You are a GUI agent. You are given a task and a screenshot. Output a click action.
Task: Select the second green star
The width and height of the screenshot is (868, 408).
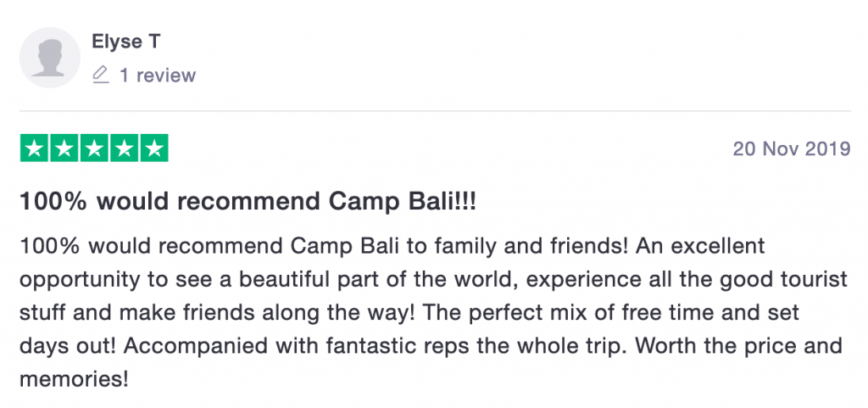point(64,148)
